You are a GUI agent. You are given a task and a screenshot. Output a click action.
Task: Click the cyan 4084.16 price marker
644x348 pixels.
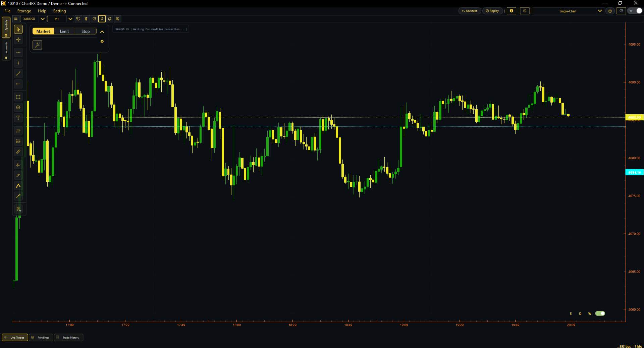634,172
